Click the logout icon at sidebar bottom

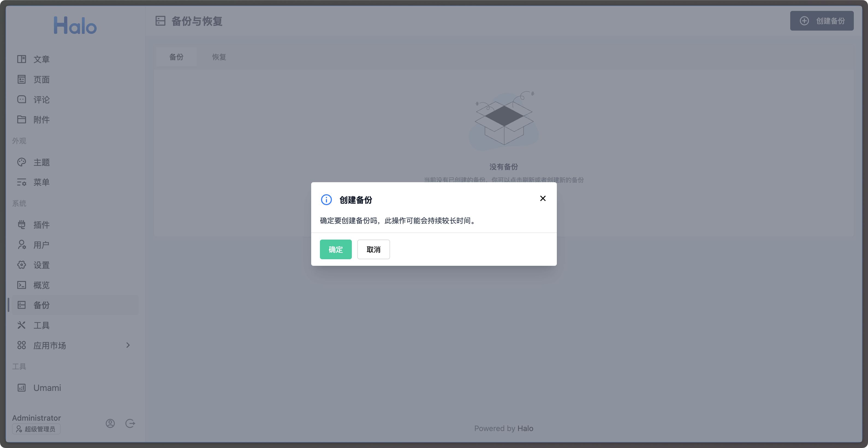(x=130, y=424)
